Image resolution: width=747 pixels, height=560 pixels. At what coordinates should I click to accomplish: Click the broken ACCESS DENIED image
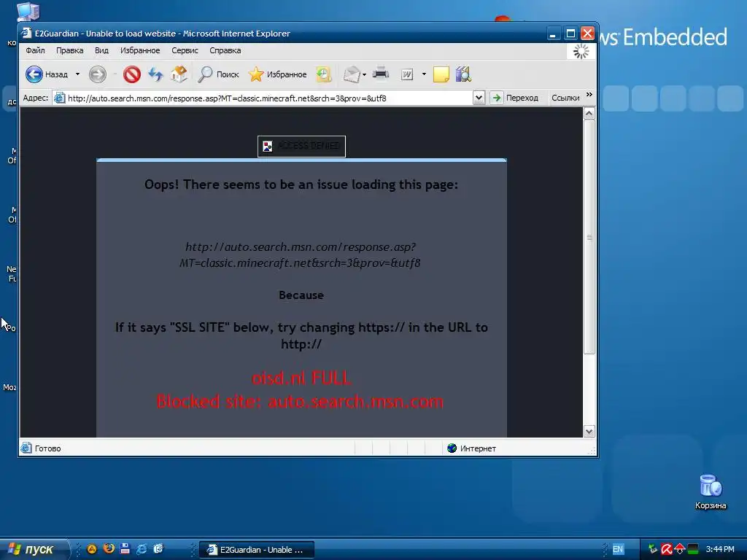point(301,146)
